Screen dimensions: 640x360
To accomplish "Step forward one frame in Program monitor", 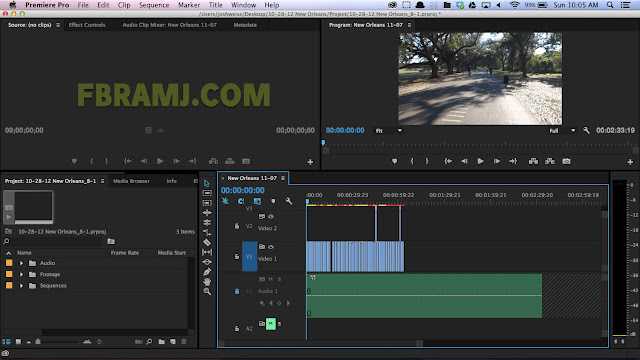I will pyautogui.click(x=497, y=162).
